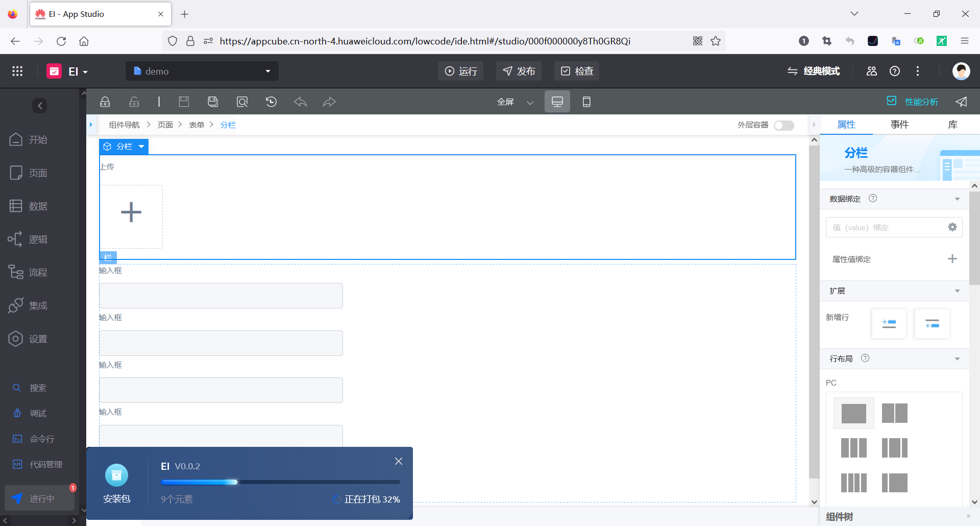
Task: Open the vertical three-dot more menu
Action: (x=918, y=71)
